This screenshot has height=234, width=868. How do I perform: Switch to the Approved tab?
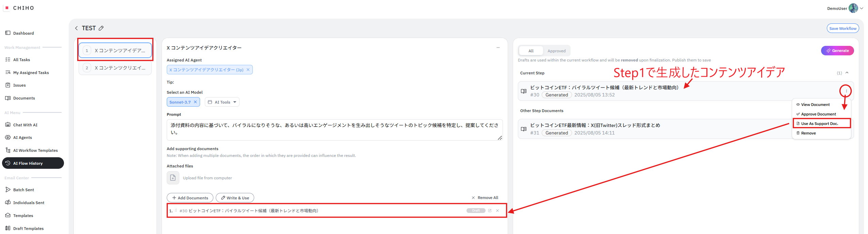click(556, 51)
